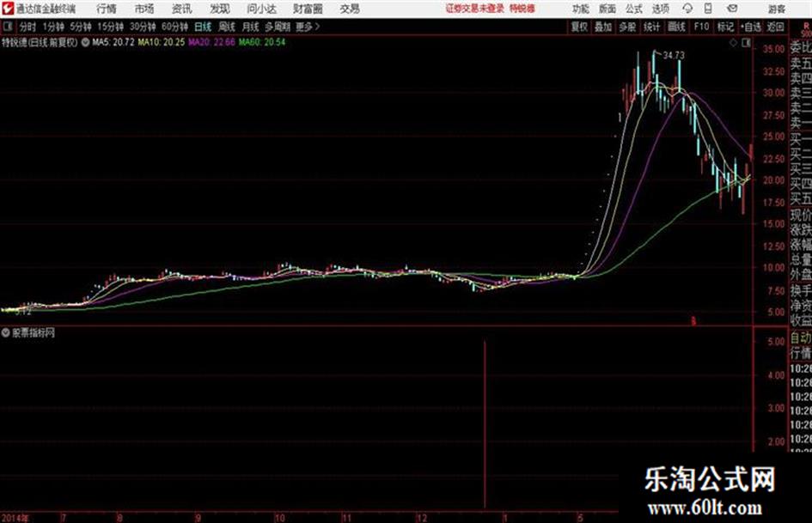Click the 叠加 overlay toolbar button
812x523 pixels.
point(603,27)
